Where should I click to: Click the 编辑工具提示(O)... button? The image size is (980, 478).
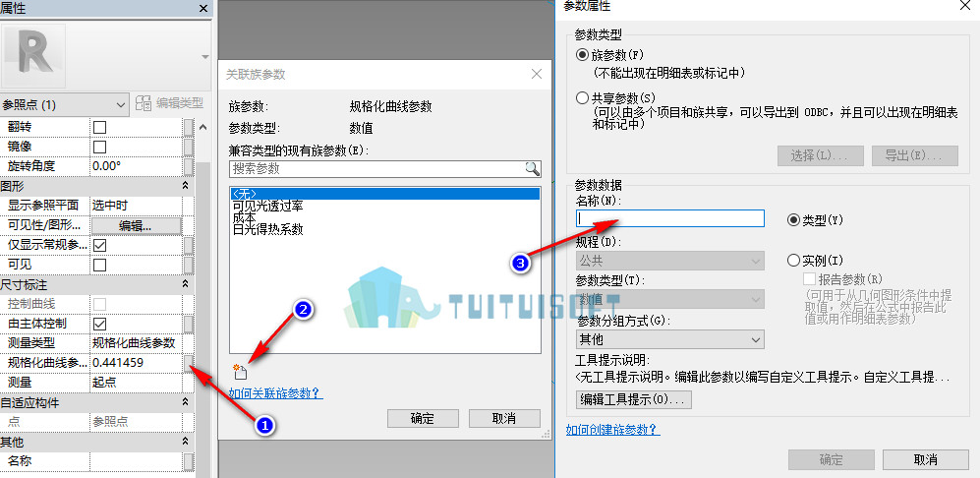tap(634, 399)
